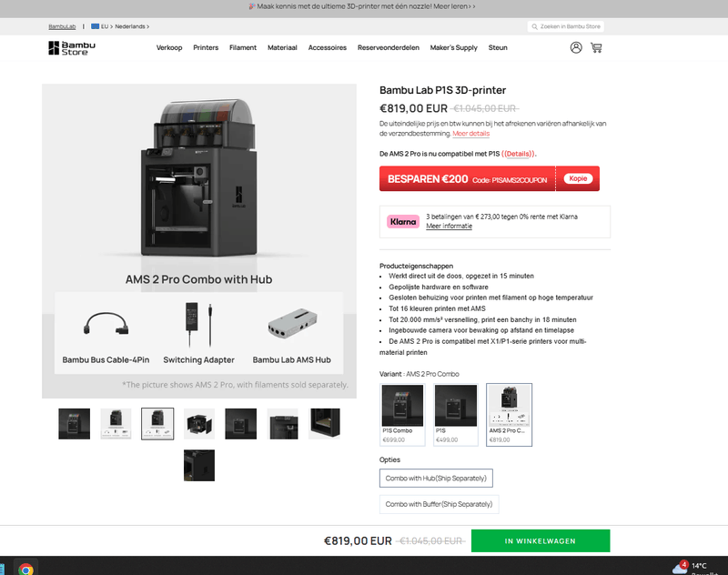
Task: Select the second gallery thumbnail
Action: (116, 424)
